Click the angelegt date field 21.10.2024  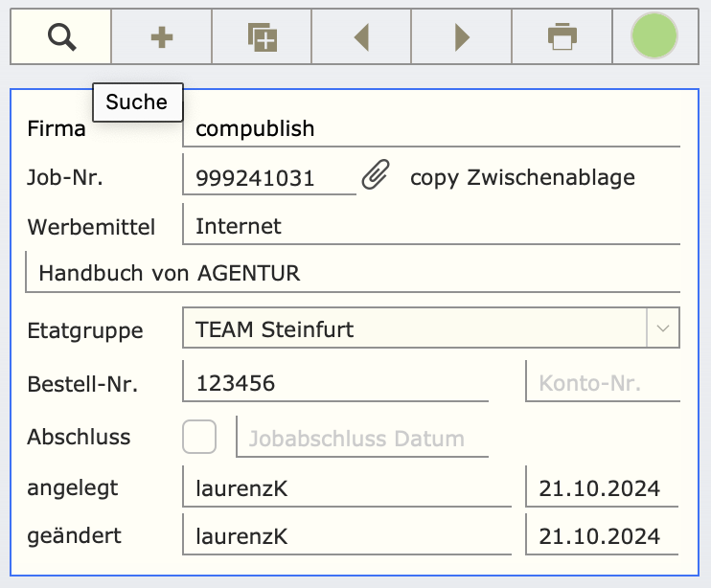[602, 486]
